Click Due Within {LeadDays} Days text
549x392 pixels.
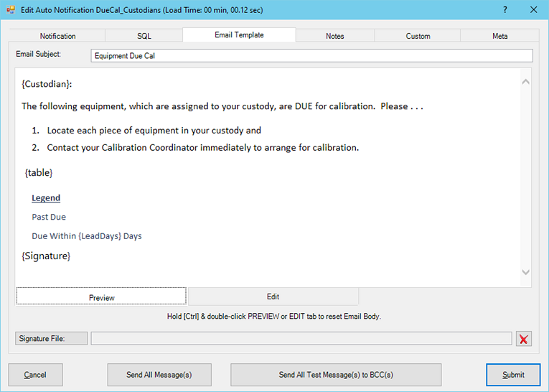(x=87, y=236)
